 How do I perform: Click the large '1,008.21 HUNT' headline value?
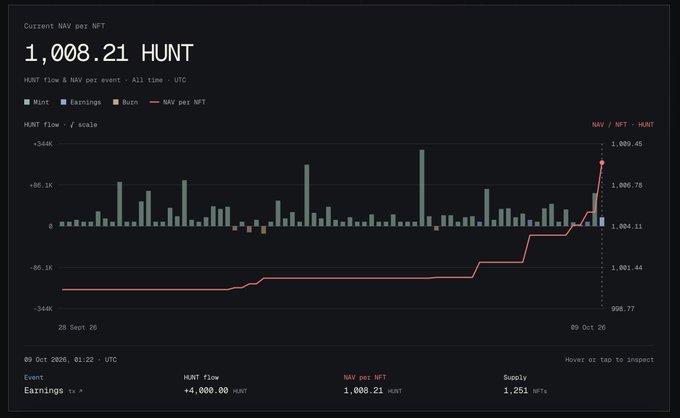(x=109, y=53)
